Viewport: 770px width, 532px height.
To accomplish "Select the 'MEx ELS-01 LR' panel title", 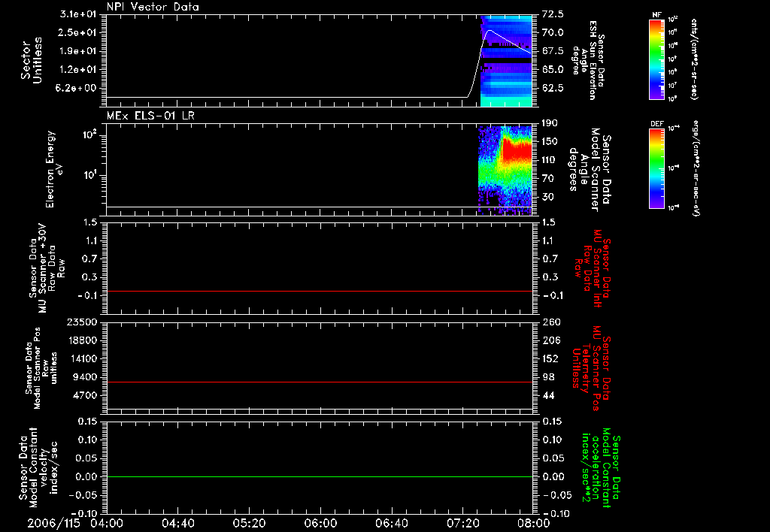I will [x=150, y=116].
